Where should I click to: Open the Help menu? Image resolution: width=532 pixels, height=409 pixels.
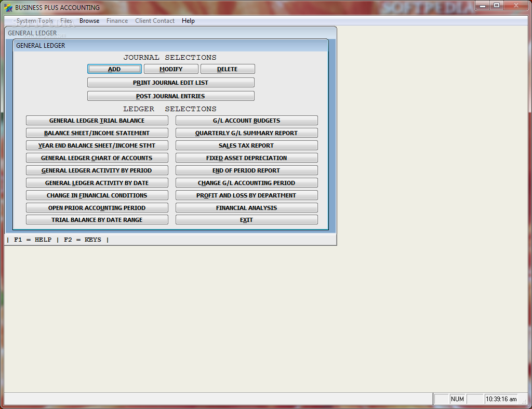click(188, 21)
